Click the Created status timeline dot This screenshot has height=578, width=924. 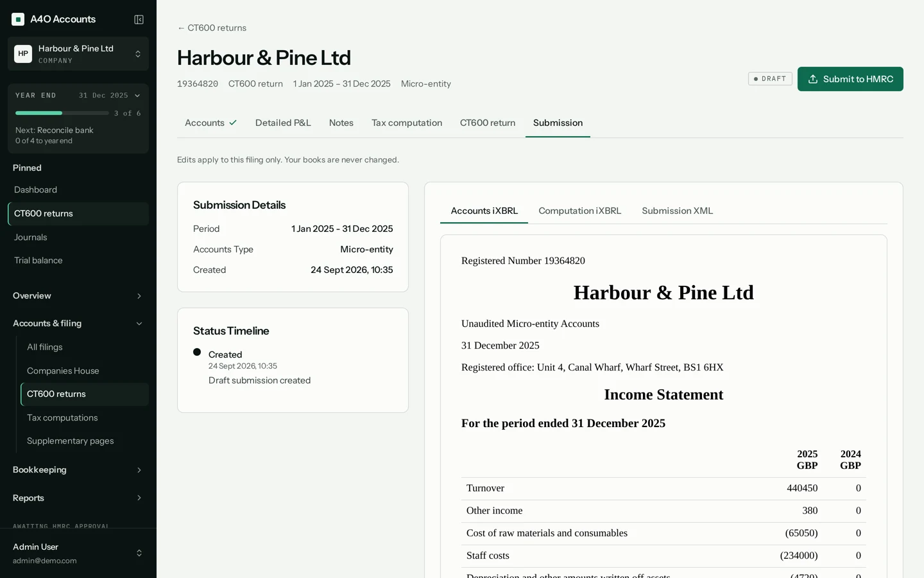(197, 352)
